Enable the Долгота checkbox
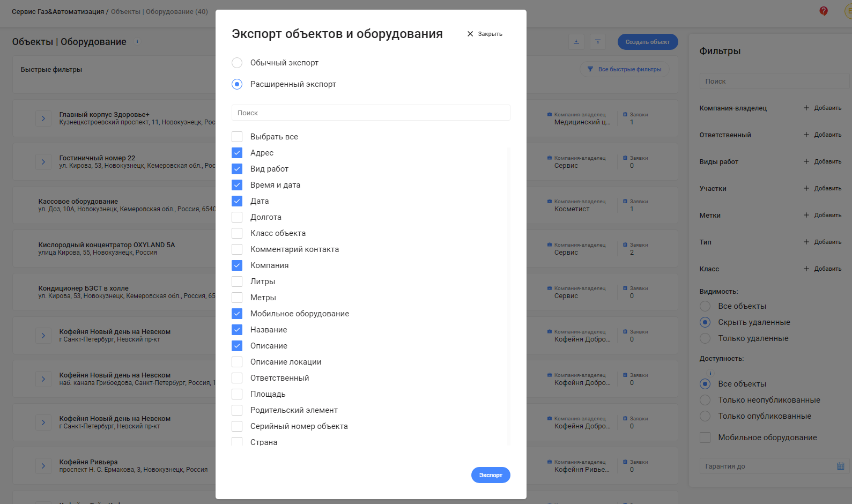The height and width of the screenshot is (504, 852). pos(237,217)
